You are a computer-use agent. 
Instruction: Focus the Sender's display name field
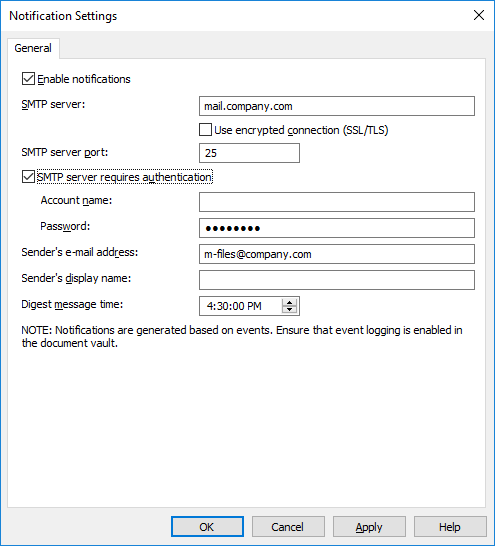(x=337, y=280)
